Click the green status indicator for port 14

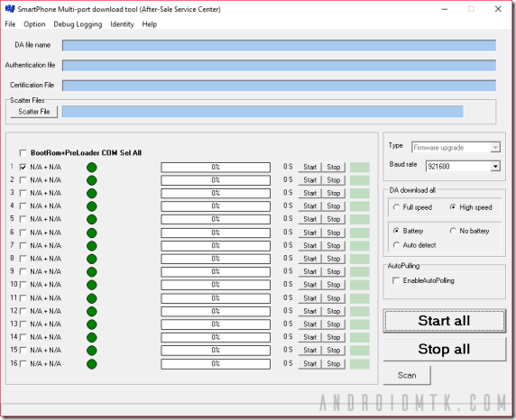pyautogui.click(x=92, y=337)
